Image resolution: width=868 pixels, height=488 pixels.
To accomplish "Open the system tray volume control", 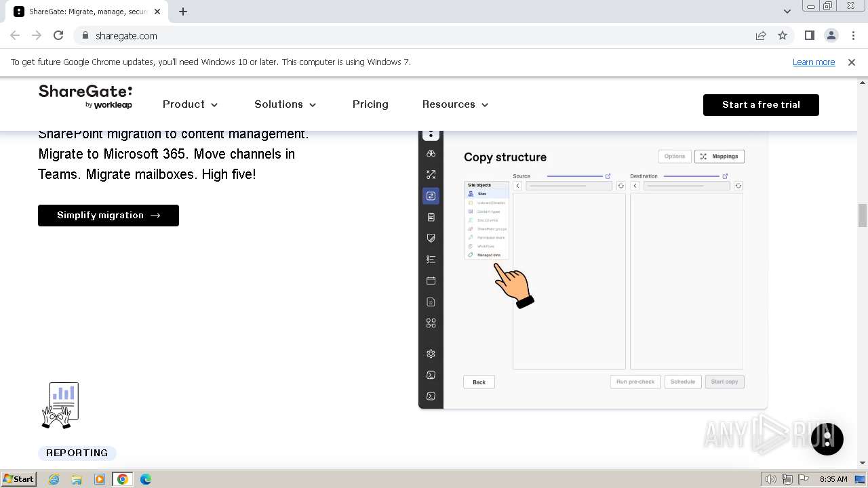I will point(771,479).
